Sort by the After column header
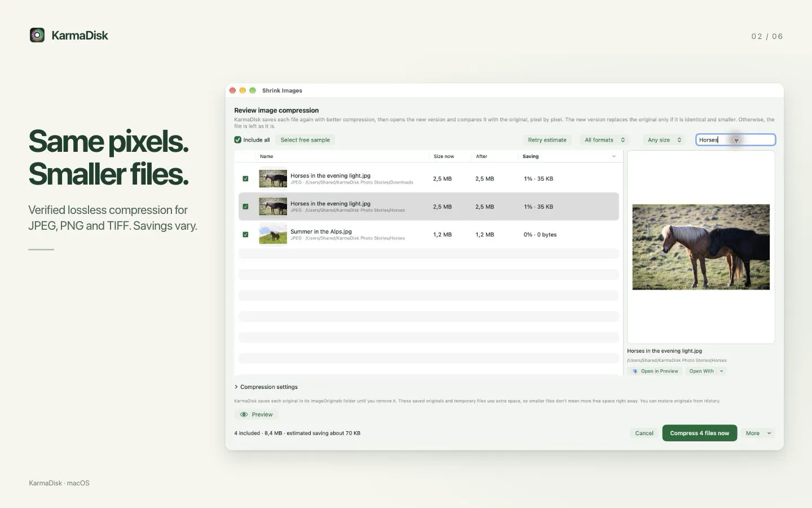 pos(482,156)
